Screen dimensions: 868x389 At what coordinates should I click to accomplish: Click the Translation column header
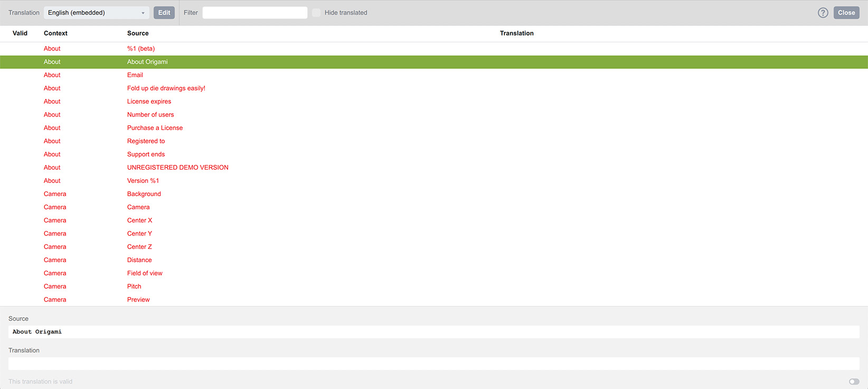pos(516,33)
